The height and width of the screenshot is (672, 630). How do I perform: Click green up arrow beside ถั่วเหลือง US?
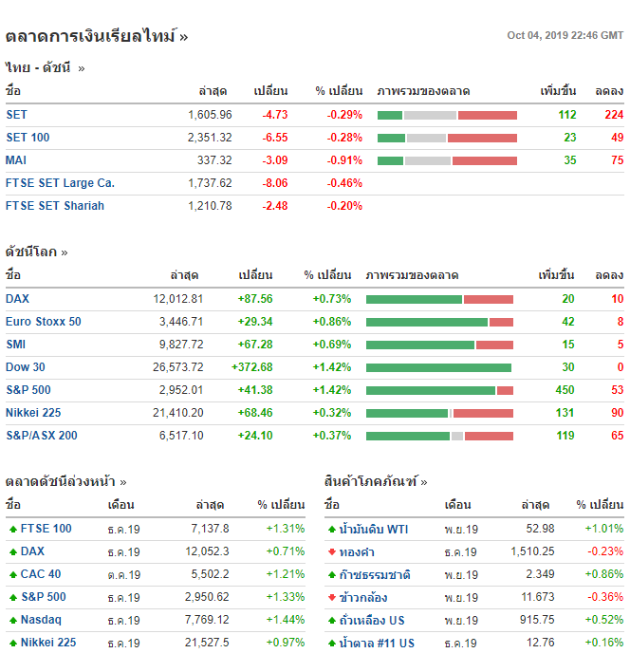coord(332,620)
